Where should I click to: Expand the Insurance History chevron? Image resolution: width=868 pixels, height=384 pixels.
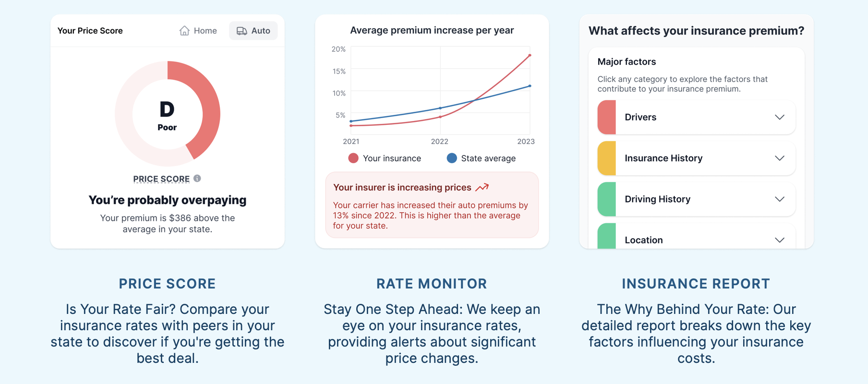pyautogui.click(x=780, y=158)
